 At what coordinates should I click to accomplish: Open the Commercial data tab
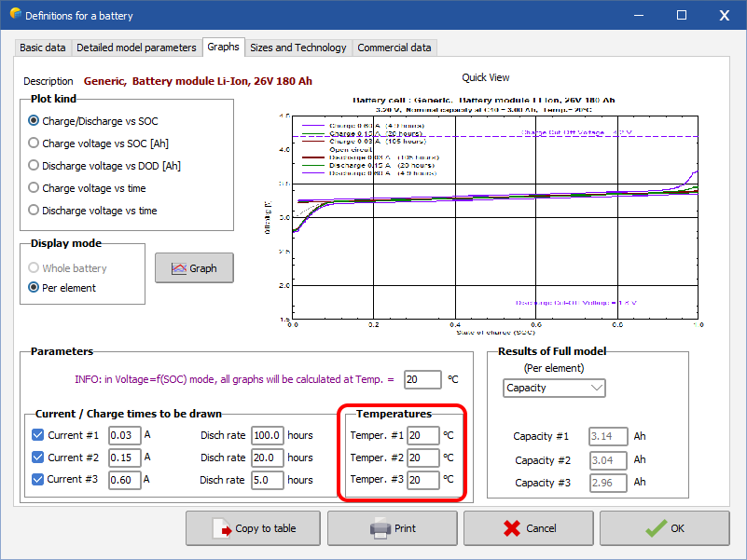pos(394,48)
